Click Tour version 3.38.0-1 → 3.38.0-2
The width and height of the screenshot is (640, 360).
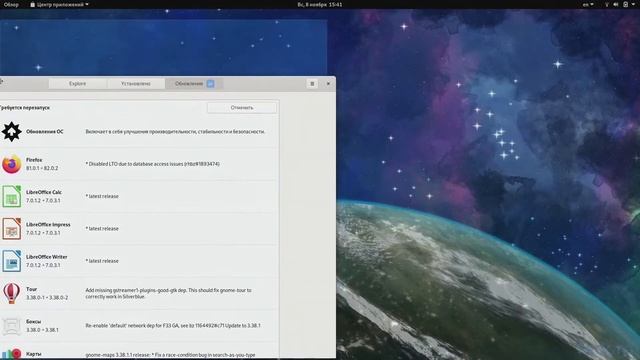point(47,298)
